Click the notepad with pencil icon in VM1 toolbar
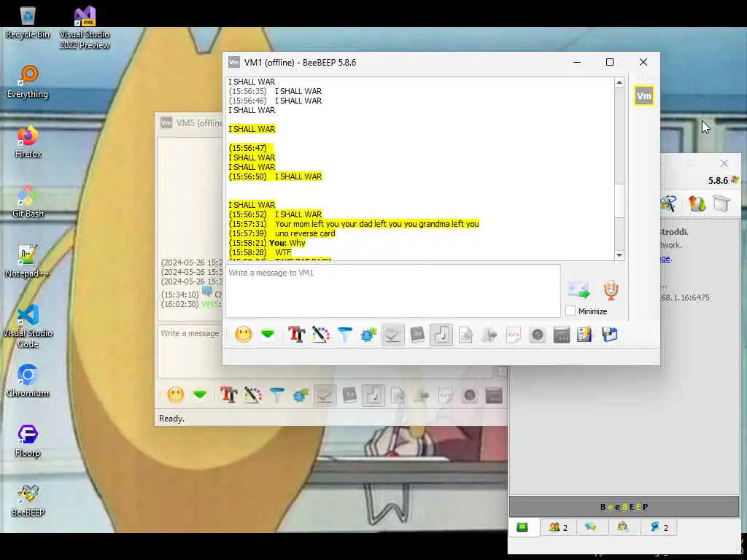Viewport: 747px width, 560px height. (584, 334)
